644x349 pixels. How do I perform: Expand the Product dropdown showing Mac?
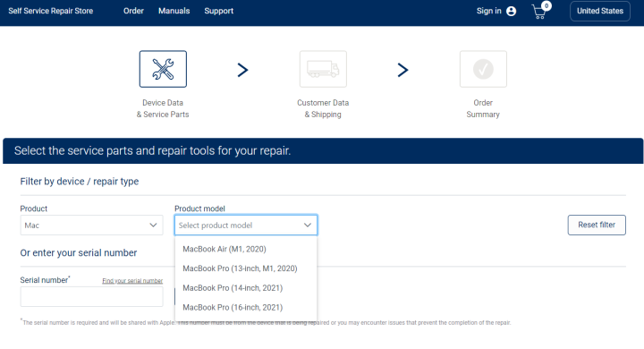pos(91,226)
